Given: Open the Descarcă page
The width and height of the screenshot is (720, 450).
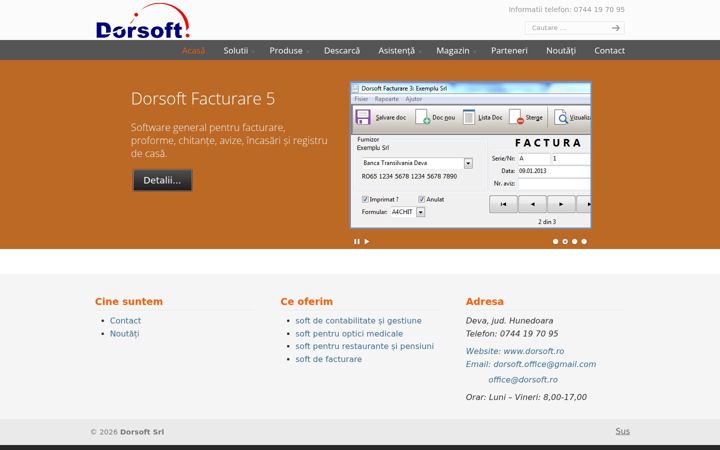Looking at the screenshot, I should (x=342, y=51).
